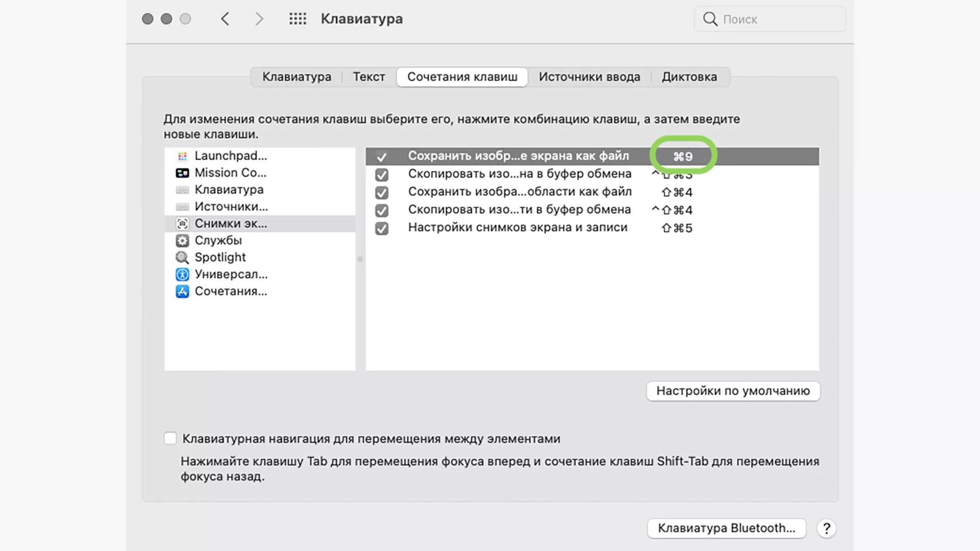Screen dimensions: 980x551
Task: Click the Launchpad category icon
Action: 182,156
